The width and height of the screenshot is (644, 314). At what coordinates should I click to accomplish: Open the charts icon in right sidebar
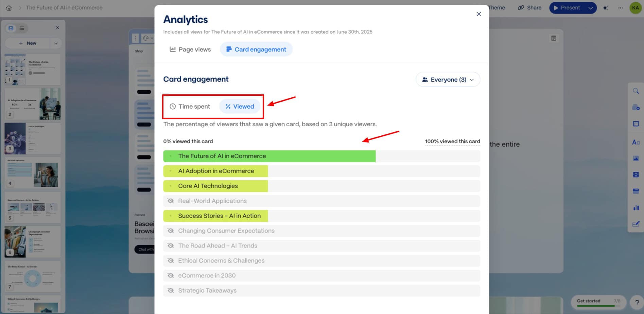(636, 208)
